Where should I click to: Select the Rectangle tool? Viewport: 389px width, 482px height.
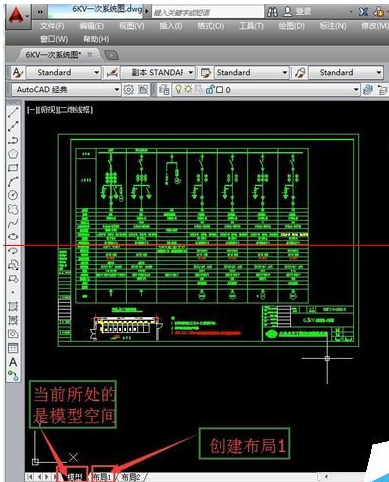coord(13,168)
